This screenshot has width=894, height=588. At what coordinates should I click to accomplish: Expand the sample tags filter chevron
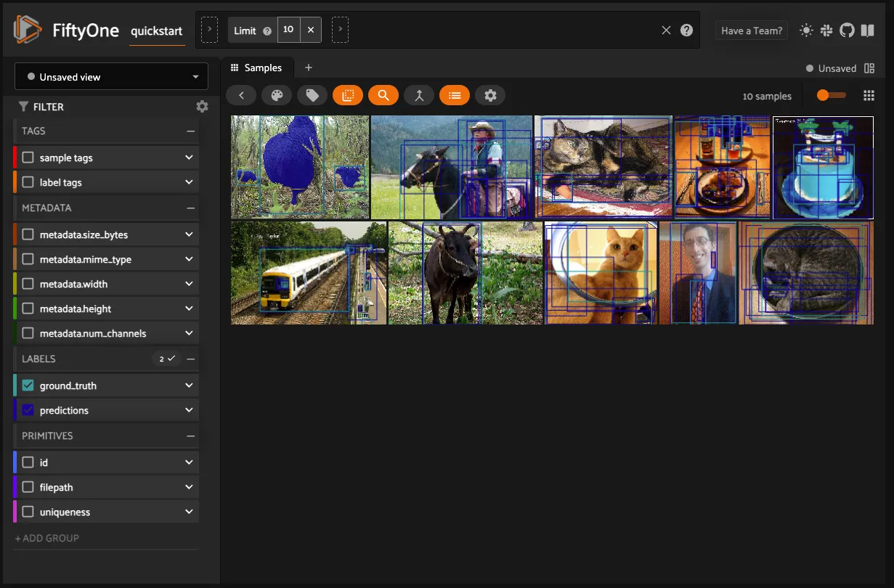point(189,158)
